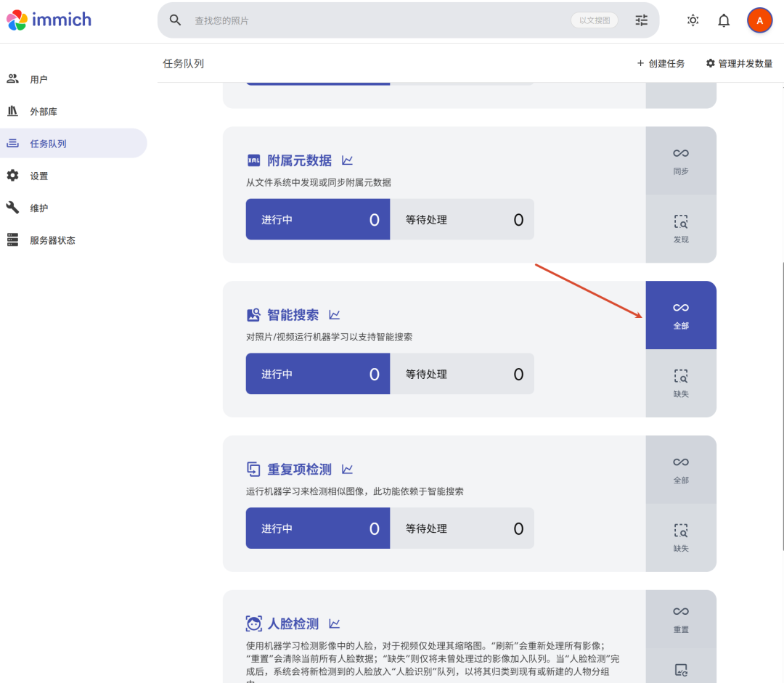Screen dimensions: 784x683
Task: Open chart icon next to 重复项检测
Action: [x=348, y=470]
